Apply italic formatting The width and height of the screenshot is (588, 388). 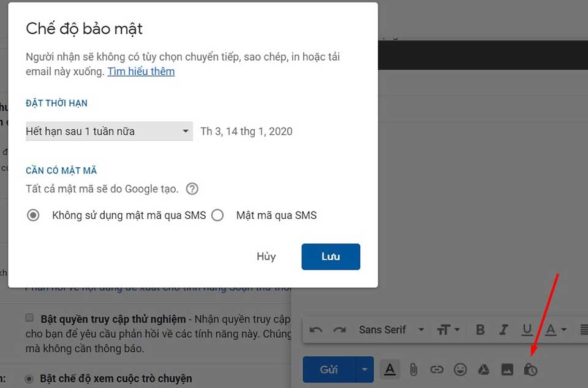[504, 329]
